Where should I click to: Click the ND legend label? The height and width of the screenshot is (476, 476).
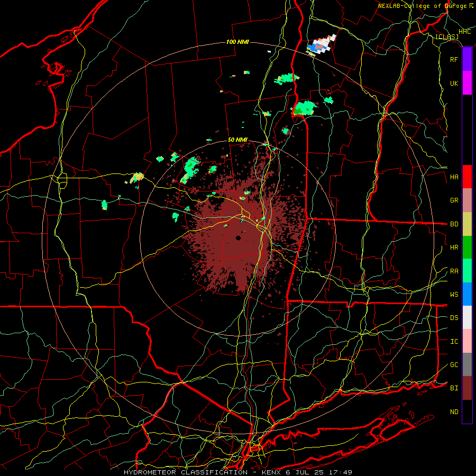[454, 412]
